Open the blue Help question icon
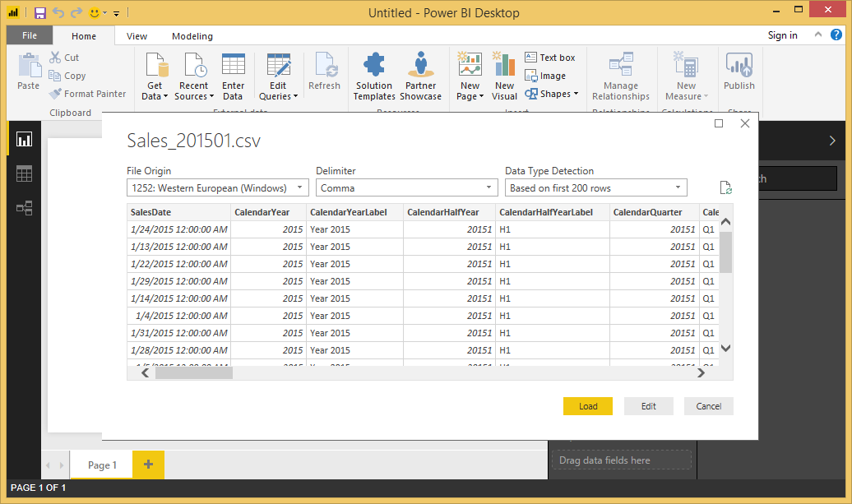Screen dimensions: 852x504 (x=836, y=35)
